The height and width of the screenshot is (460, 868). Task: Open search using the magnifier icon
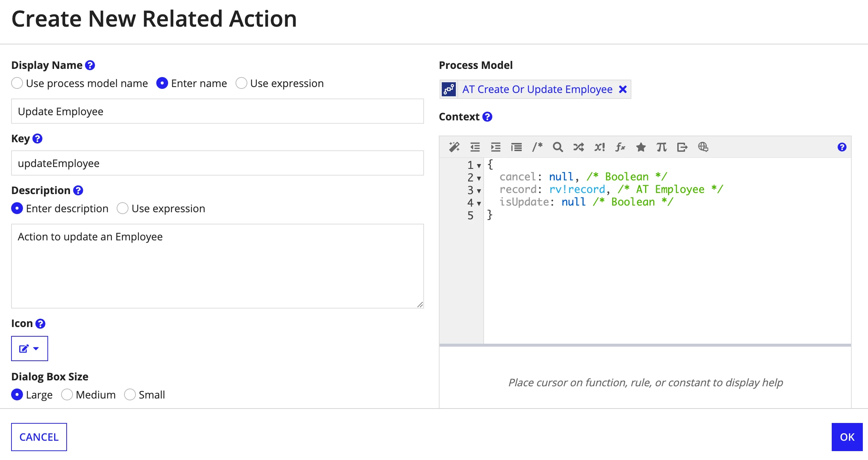click(558, 147)
